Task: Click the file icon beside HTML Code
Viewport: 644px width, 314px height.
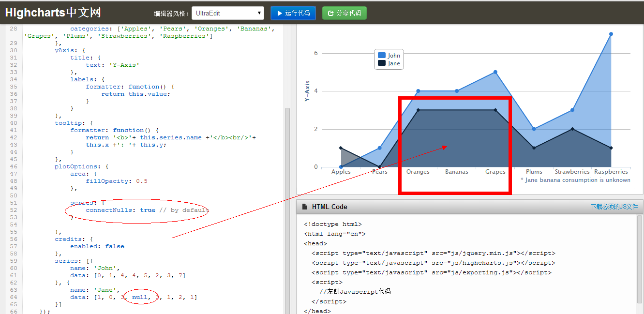Action: tap(304, 207)
